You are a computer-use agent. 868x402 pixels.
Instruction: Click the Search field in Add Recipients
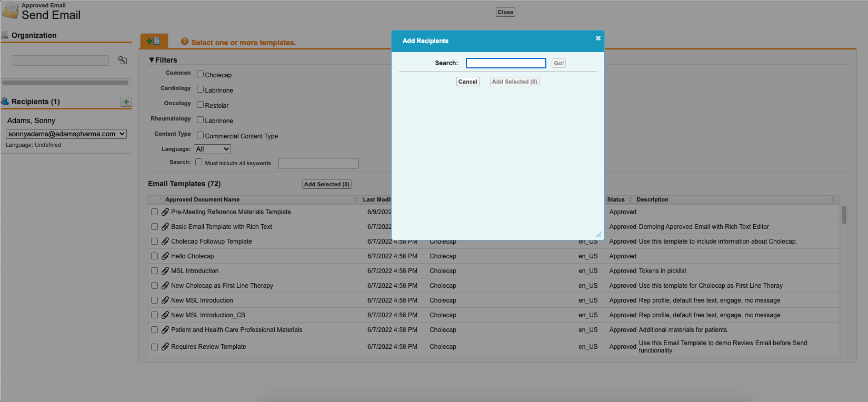click(506, 63)
